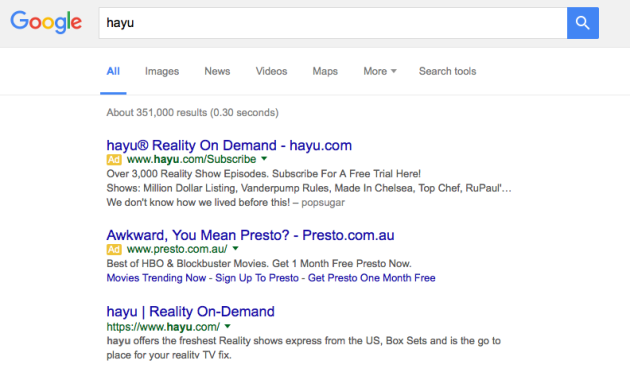Expand arrow beside www.presto.com.au/
Viewport: 630px width, 376px height.
(235, 249)
